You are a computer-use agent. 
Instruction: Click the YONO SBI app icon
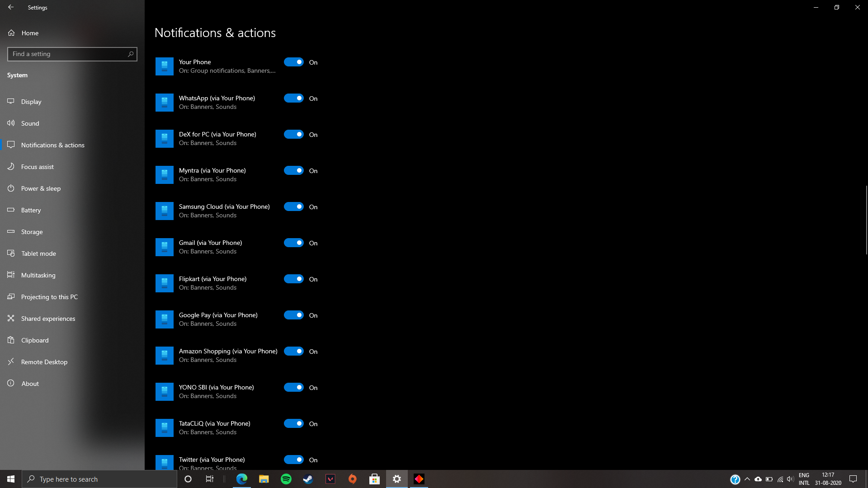click(165, 392)
